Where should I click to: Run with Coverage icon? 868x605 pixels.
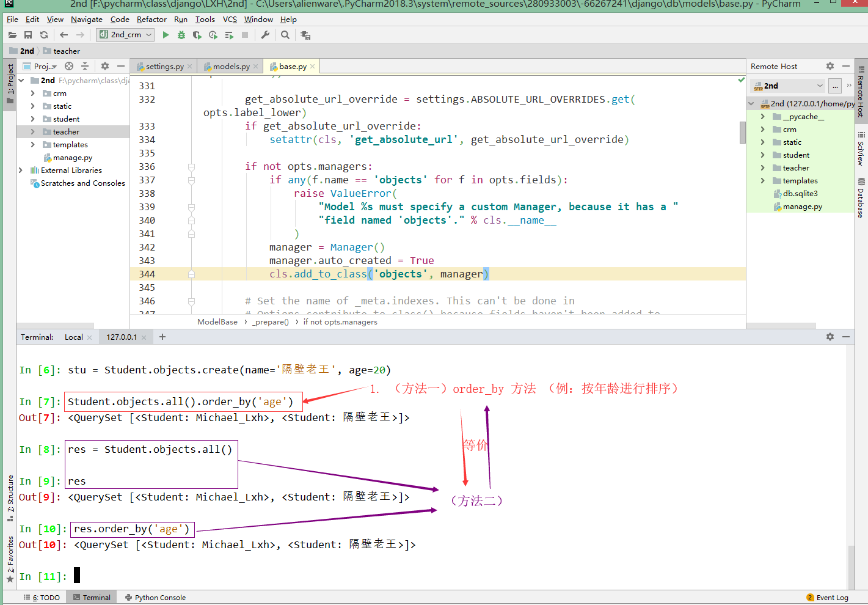(x=197, y=35)
